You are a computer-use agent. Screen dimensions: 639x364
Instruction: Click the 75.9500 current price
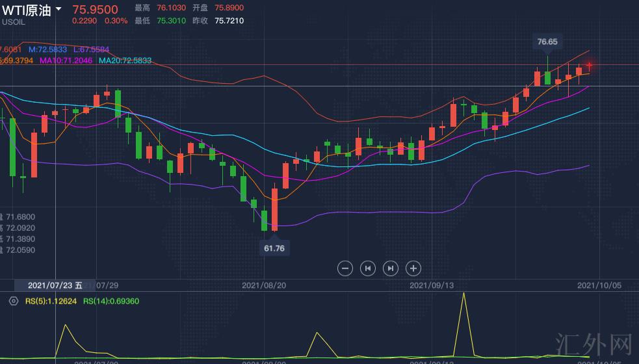(95, 9)
